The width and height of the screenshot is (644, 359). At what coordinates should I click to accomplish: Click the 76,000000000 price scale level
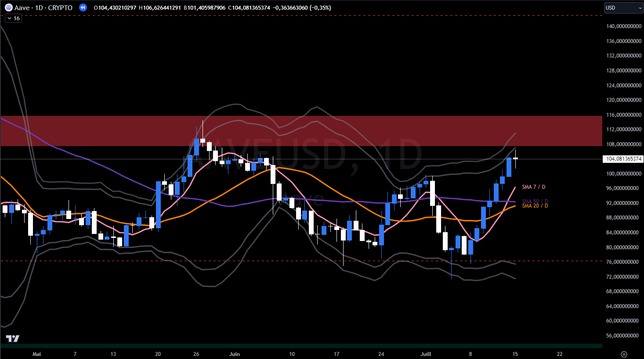tap(623, 262)
